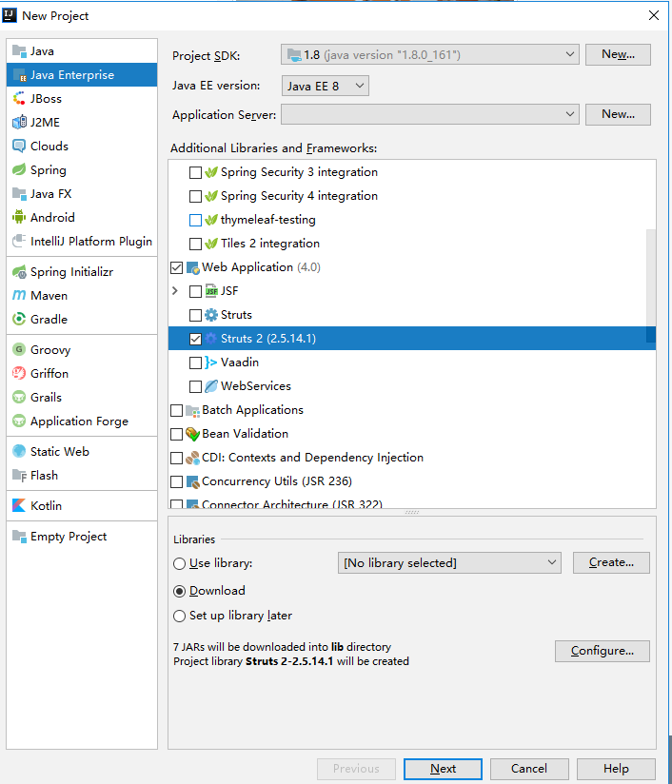
Task: Expand the JSF tree node
Action: pos(175,290)
